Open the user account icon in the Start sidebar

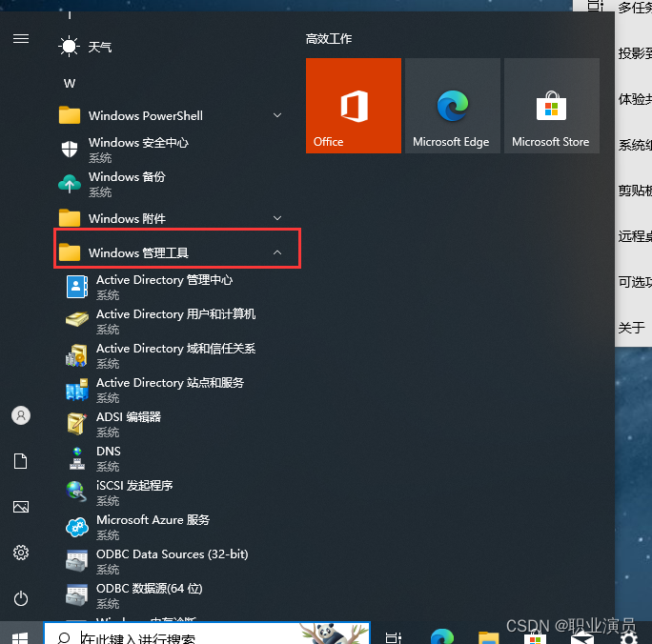(x=21, y=415)
